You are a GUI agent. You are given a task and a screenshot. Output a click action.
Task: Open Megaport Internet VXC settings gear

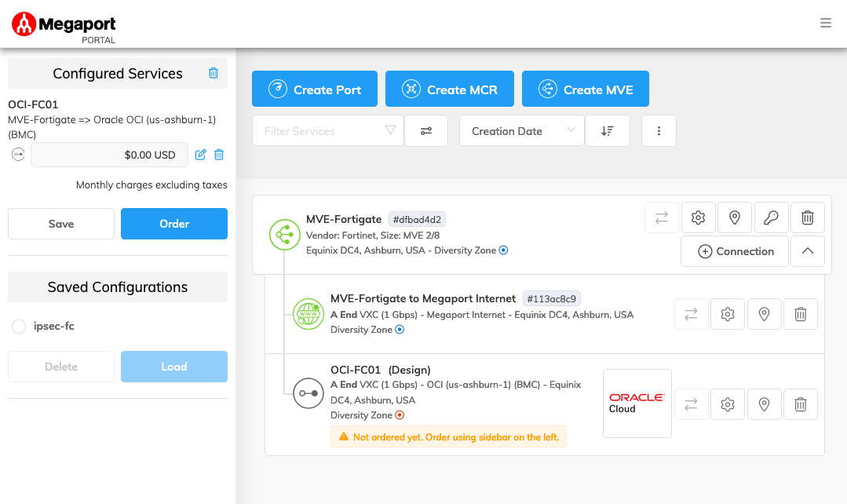tap(728, 314)
